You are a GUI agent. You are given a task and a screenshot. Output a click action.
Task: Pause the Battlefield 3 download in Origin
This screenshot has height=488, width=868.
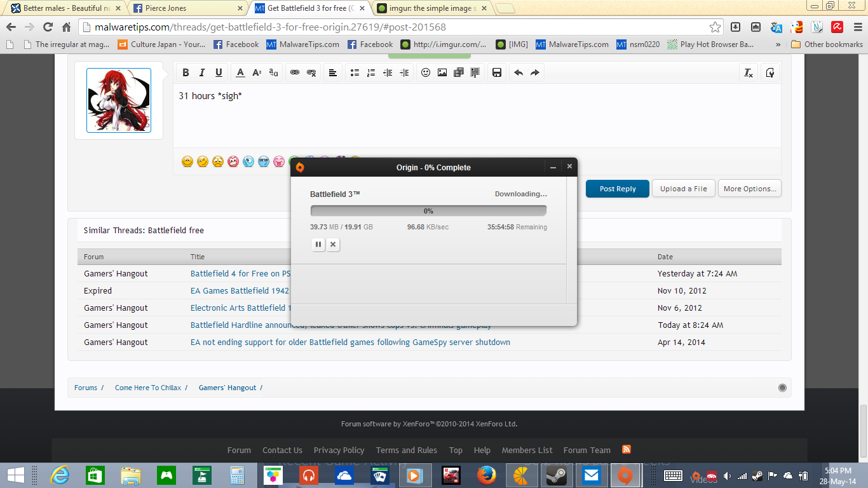click(x=318, y=244)
